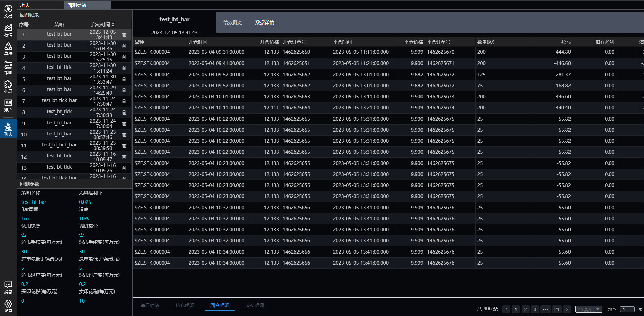Click the 10% 滑点 slippage value
This screenshot has width=644, height=316.
[84, 219]
